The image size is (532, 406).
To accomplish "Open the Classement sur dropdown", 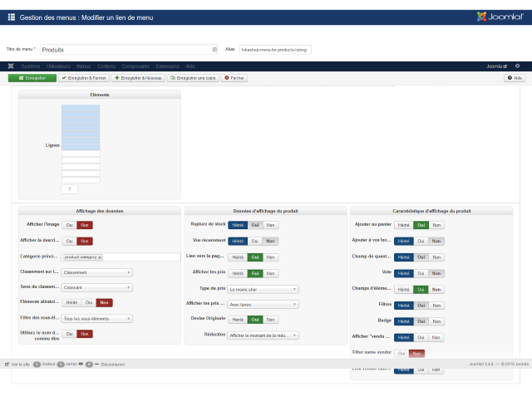I will click(96, 272).
